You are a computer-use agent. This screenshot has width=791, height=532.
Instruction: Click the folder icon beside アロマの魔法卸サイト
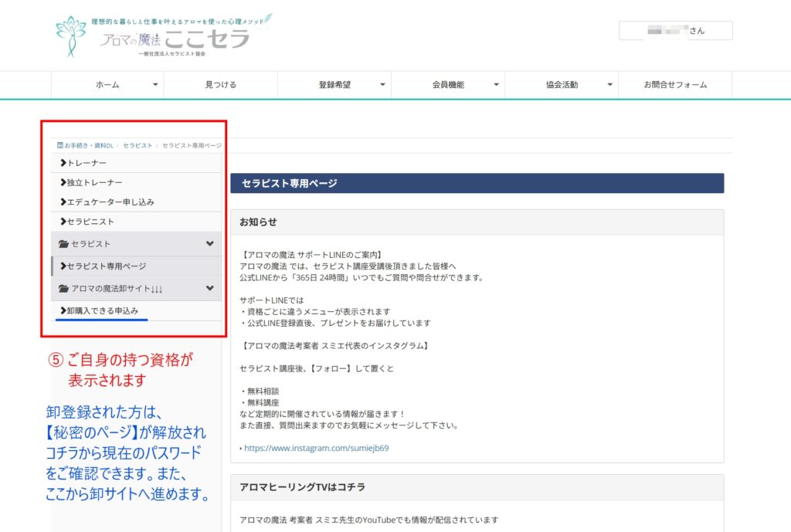[63, 289]
